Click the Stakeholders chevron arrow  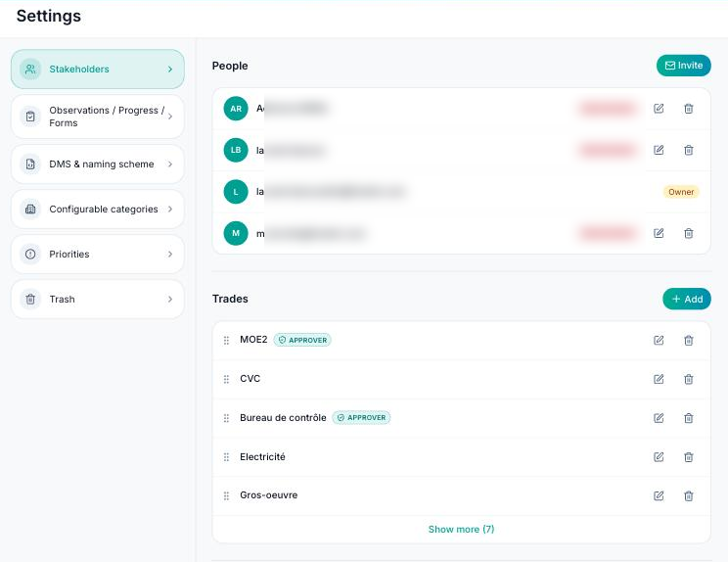click(x=170, y=70)
